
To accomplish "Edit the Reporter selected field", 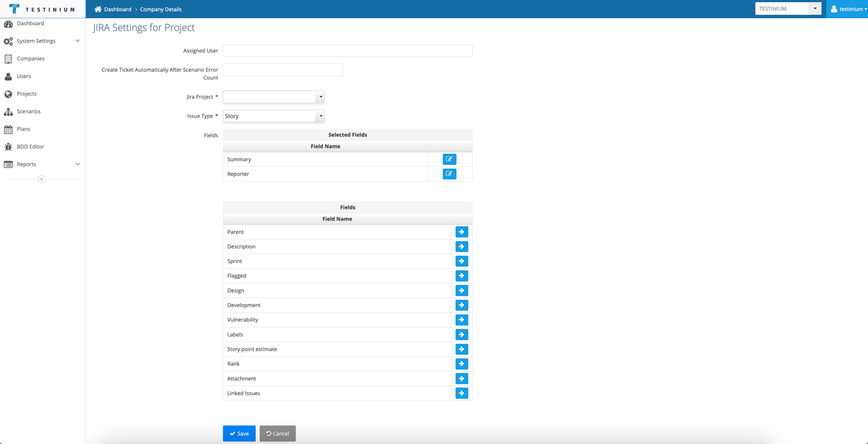I will (x=449, y=174).
